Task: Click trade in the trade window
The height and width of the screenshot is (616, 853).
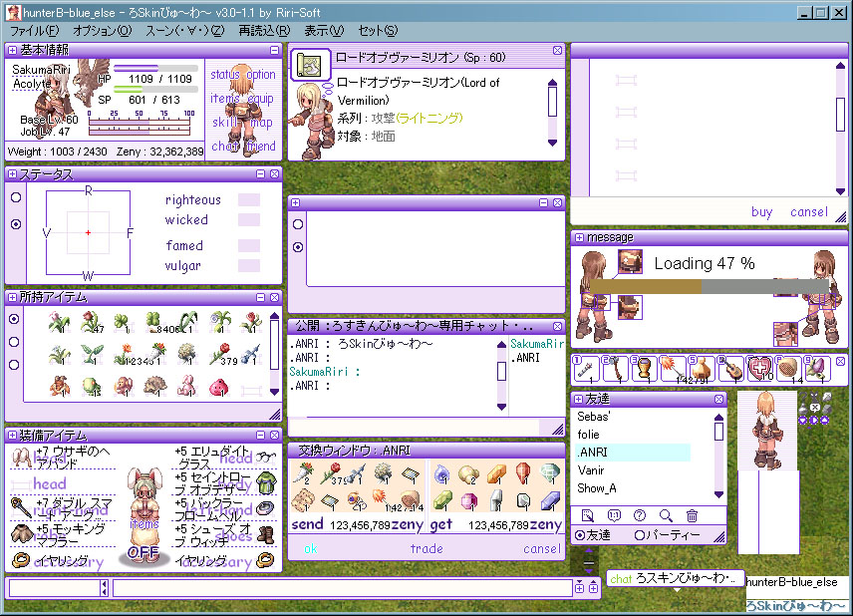Action: (x=426, y=548)
